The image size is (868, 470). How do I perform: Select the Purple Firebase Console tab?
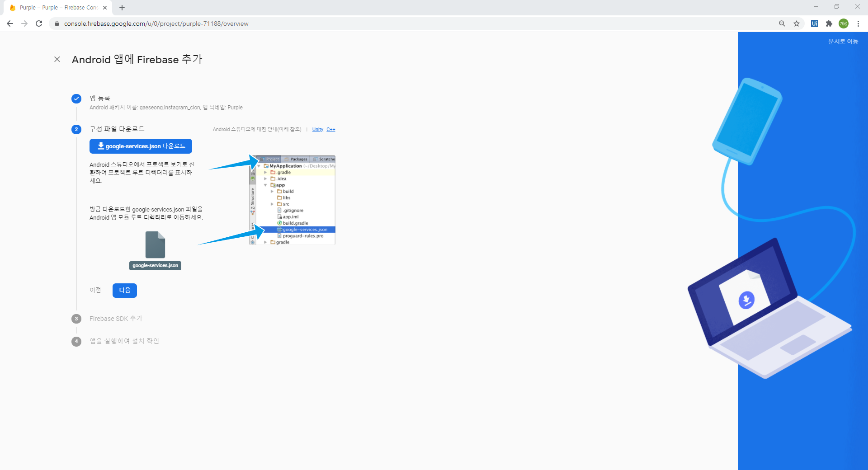[58, 8]
